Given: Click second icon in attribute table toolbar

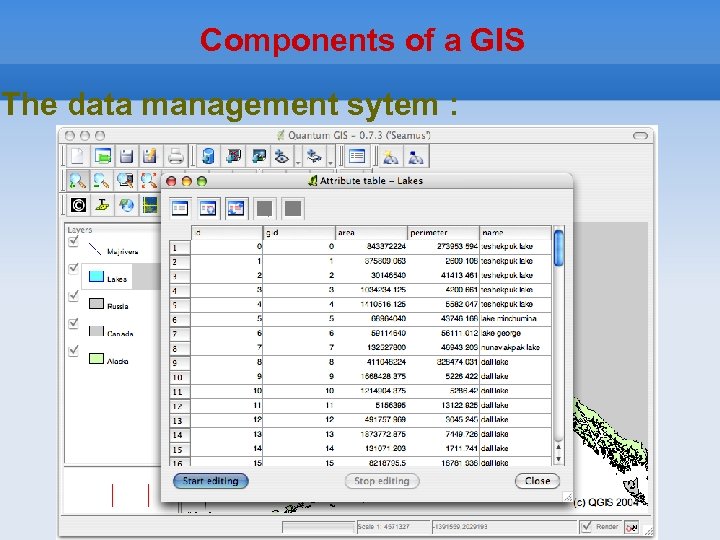Looking at the screenshot, I should [208, 208].
